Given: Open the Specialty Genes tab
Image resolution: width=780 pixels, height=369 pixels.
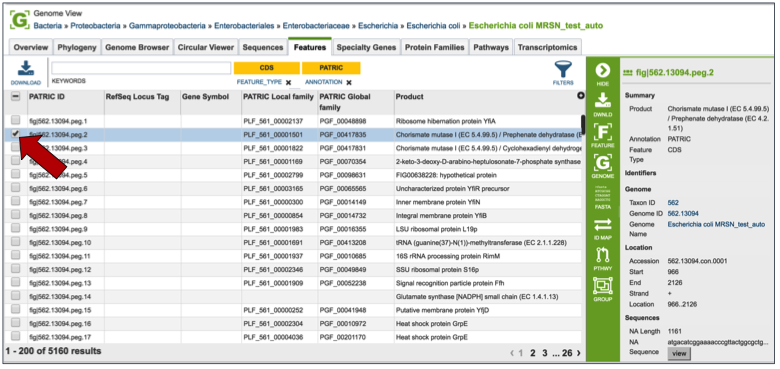Looking at the screenshot, I should 366,47.
